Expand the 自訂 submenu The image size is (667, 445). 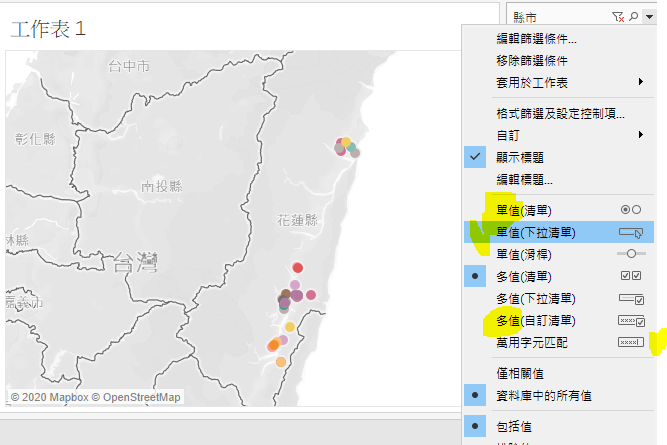[x=559, y=135]
